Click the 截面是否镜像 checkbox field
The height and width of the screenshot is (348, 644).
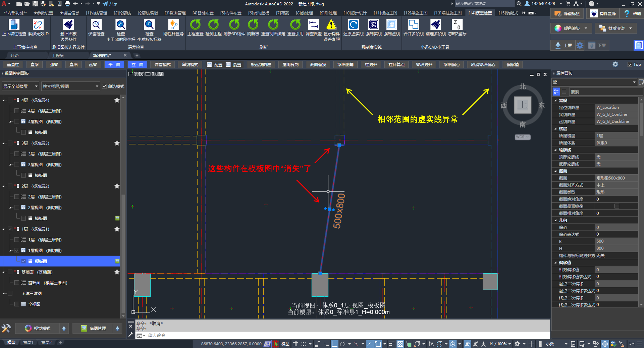coord(616,206)
